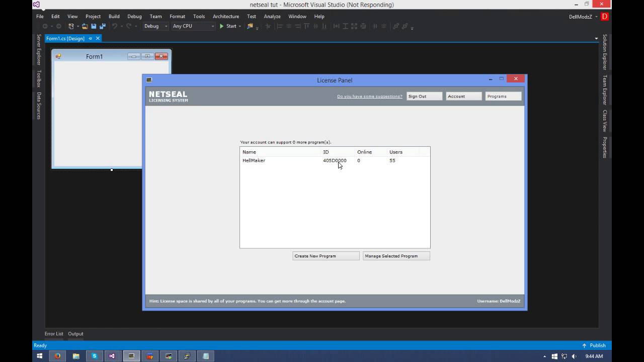The width and height of the screenshot is (644, 362).
Task: Open the Solution Explorer side tab
Action: (x=605, y=52)
